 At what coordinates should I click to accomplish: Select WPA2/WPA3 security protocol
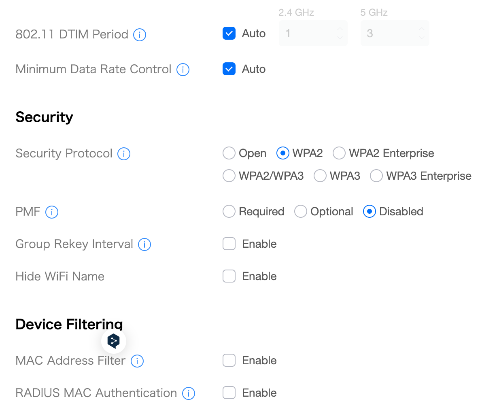click(229, 176)
